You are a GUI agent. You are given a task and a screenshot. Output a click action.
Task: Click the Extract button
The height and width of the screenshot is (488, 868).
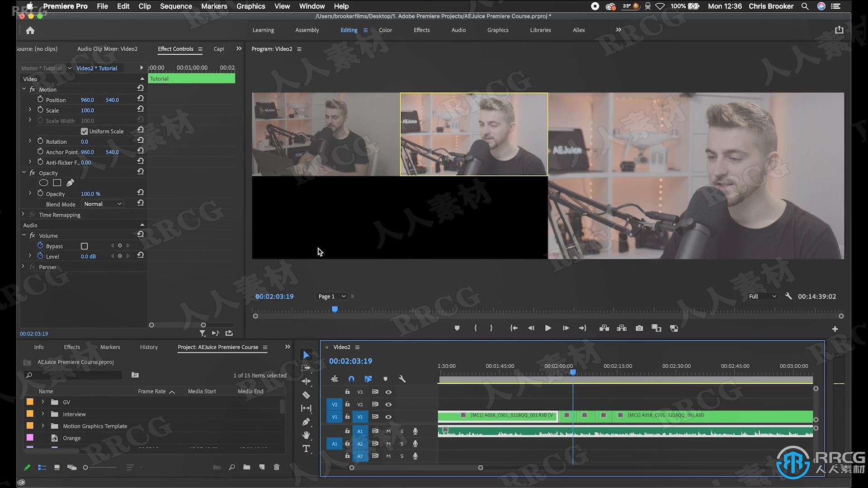tap(622, 328)
